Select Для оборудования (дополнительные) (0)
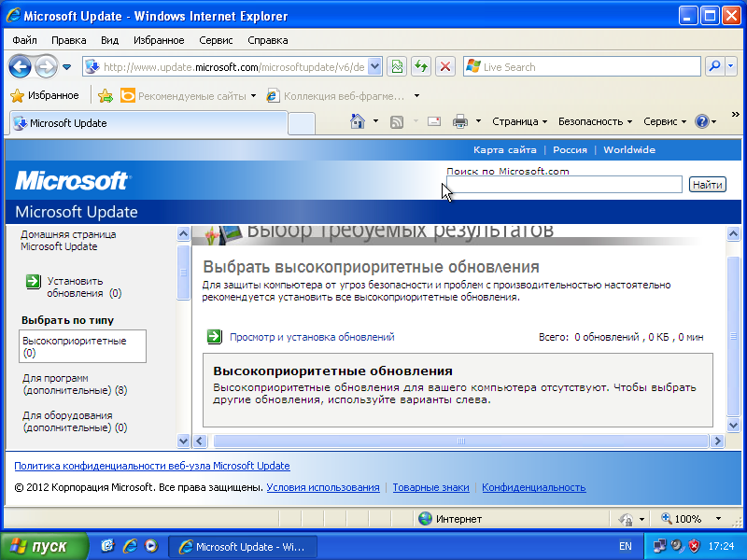 point(75,422)
